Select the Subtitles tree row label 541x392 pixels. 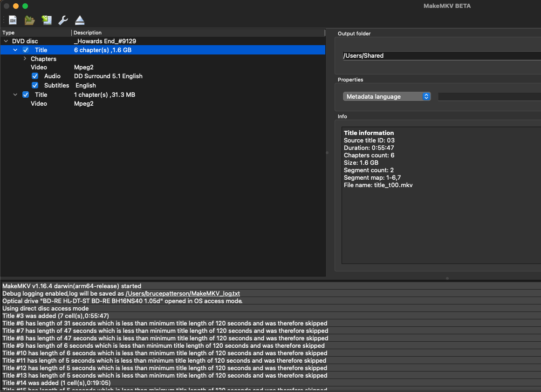56,85
